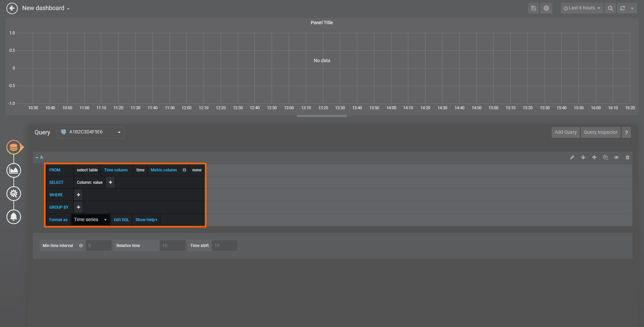Viewport: 644px width, 327px height.
Task: Open the Last 6 hours time range picker
Action: (x=582, y=8)
